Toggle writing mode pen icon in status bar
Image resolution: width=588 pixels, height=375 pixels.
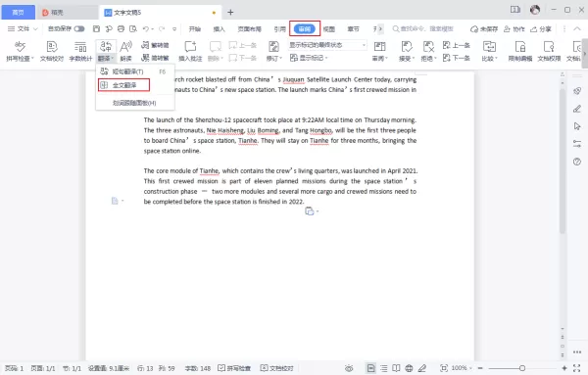pos(422,368)
